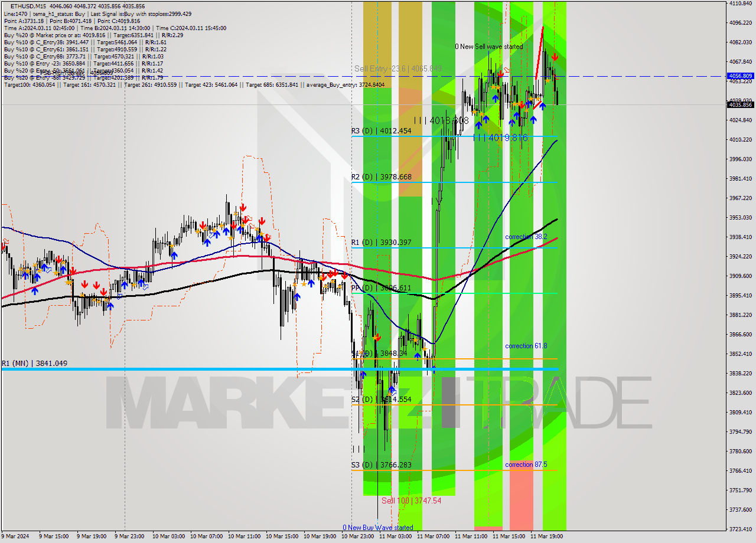Click the 3924.220 price axis value
The height and width of the screenshot is (543, 756).
click(741, 256)
